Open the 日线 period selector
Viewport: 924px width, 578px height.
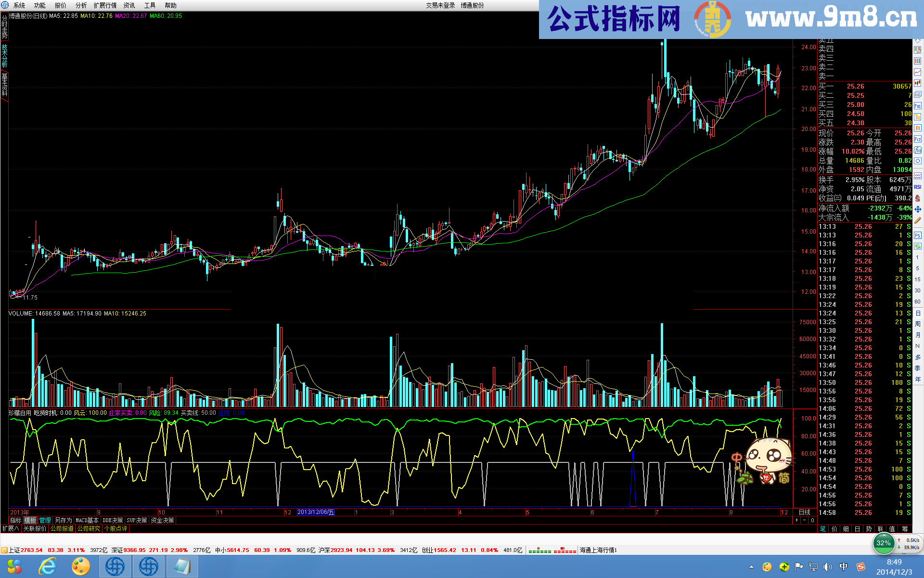[x=804, y=512]
